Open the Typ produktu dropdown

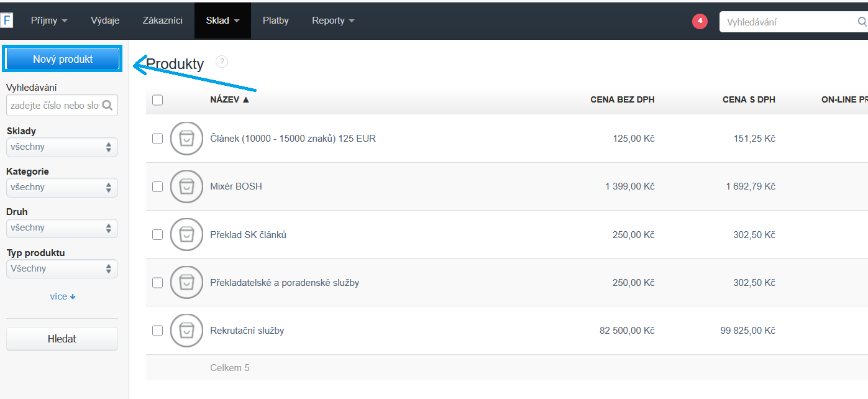point(62,268)
